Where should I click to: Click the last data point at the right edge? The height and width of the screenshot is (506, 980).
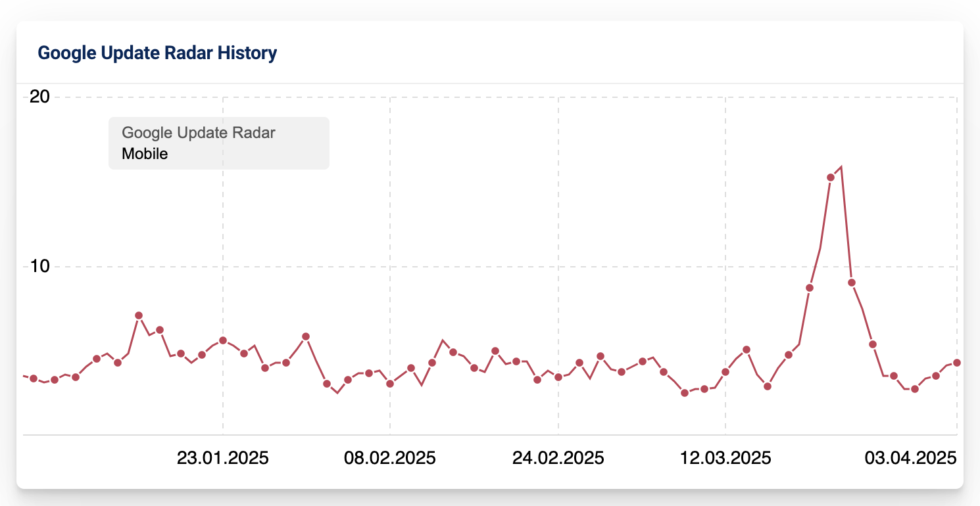click(x=957, y=363)
